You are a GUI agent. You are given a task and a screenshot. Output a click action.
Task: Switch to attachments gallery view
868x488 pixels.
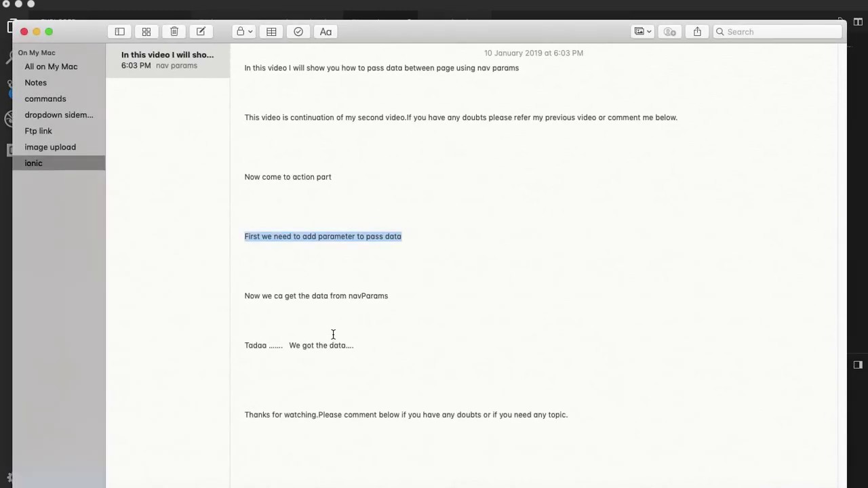tap(146, 32)
